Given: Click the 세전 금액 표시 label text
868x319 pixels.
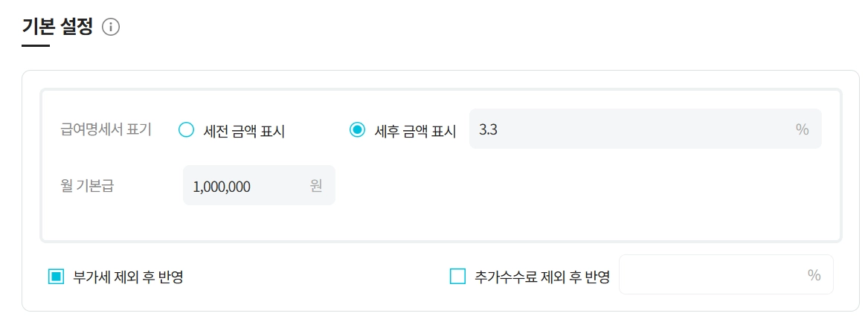Looking at the screenshot, I should [x=244, y=131].
